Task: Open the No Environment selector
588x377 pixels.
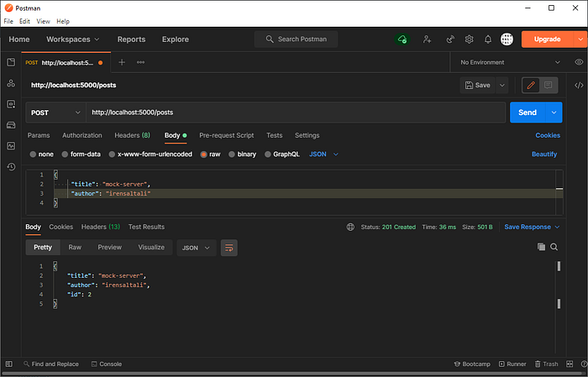Action: coord(510,62)
